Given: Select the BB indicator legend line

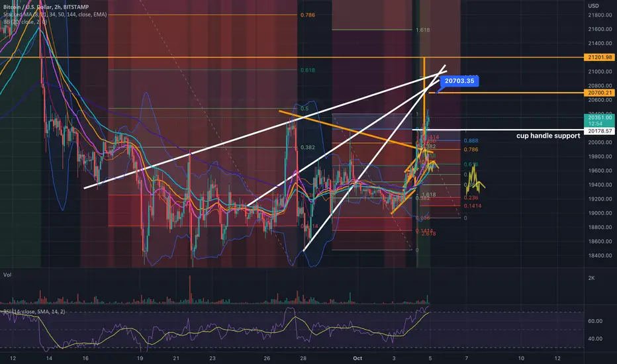Looking at the screenshot, I should 24,22.
